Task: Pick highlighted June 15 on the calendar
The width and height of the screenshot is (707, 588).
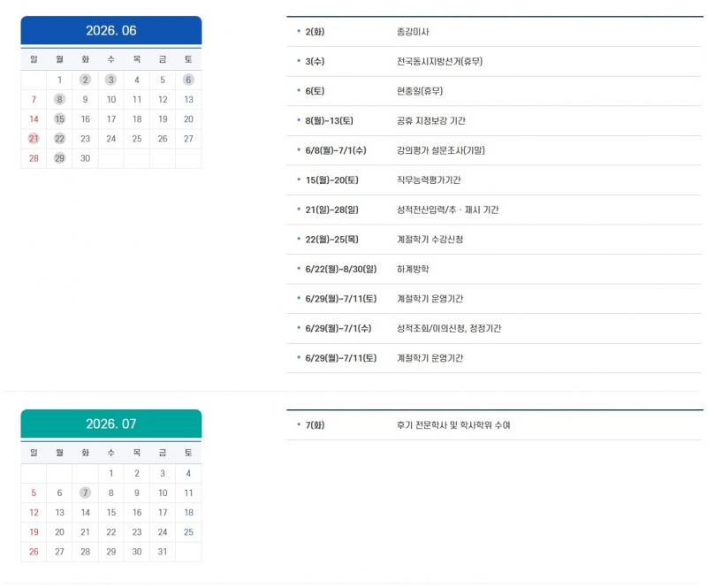Action: tap(59, 118)
